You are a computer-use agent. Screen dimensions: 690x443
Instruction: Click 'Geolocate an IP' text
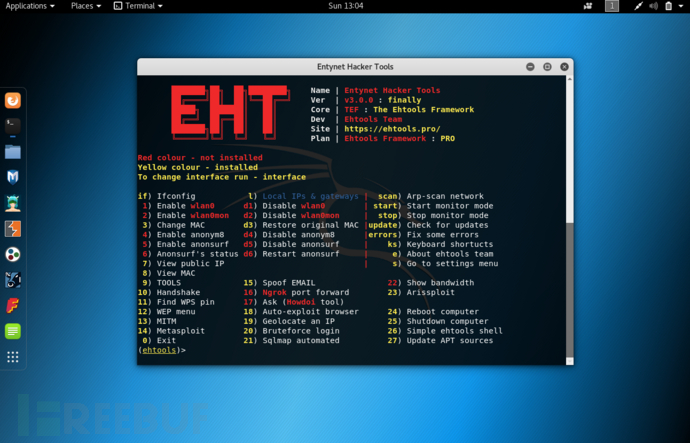(298, 322)
